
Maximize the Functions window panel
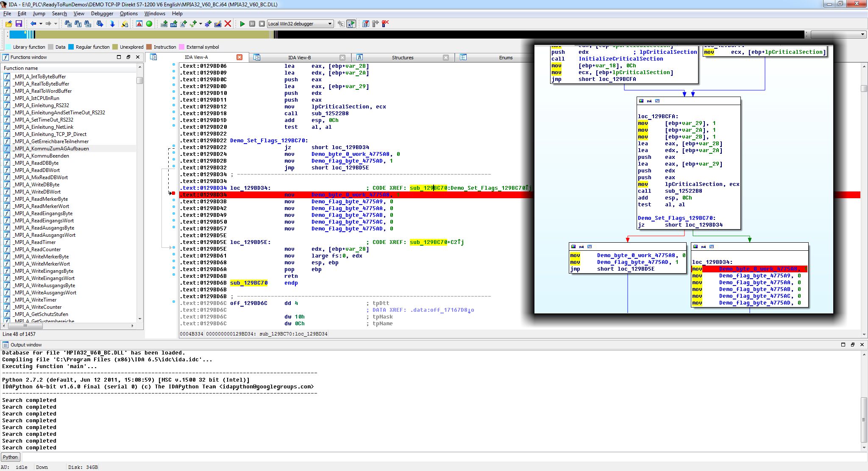point(119,57)
